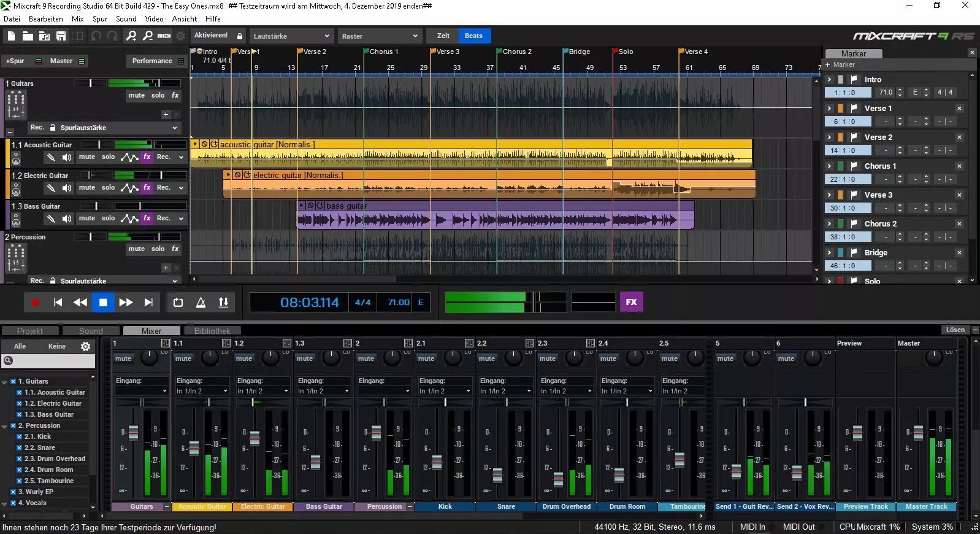Switch timeline to Zeit mode
The image size is (980, 534).
(x=443, y=36)
